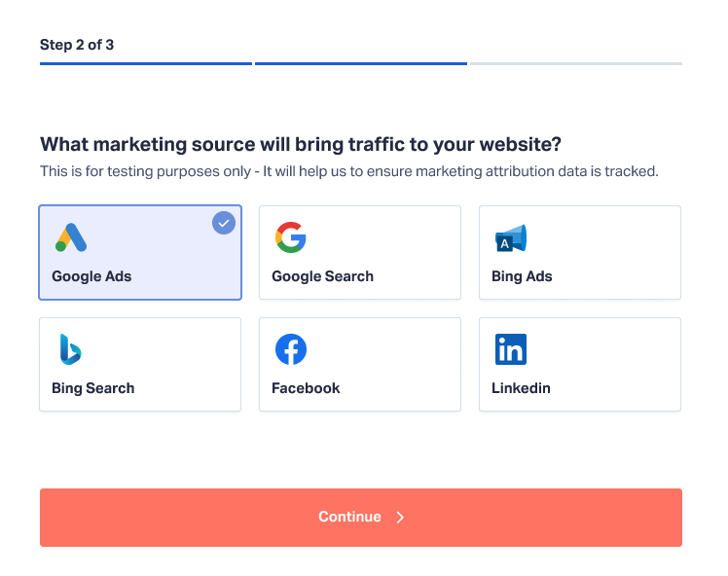Choose the Bing Search option card
728x576 pixels.
140,364
